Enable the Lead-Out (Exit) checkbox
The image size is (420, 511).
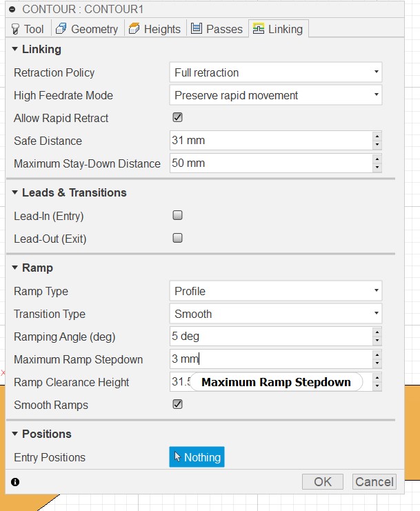[177, 239]
